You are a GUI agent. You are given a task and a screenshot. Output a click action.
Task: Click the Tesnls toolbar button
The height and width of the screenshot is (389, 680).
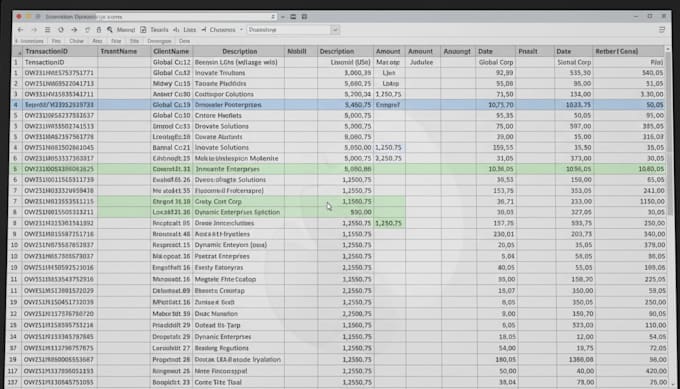(159, 30)
